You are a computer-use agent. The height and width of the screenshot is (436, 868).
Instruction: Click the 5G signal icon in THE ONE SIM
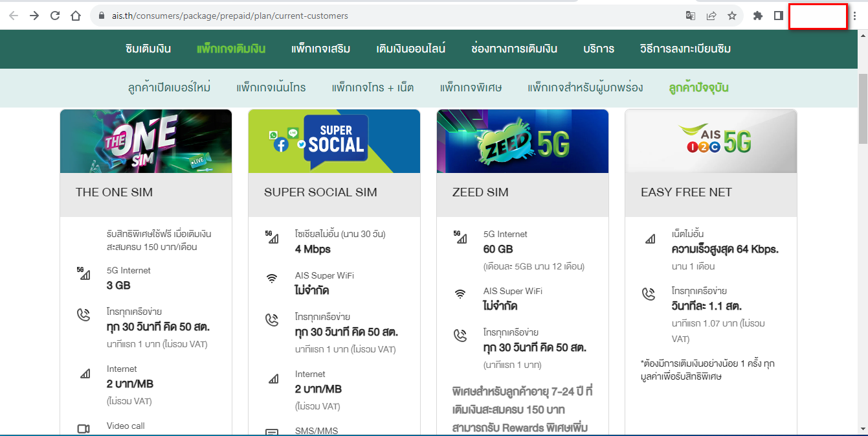83,273
